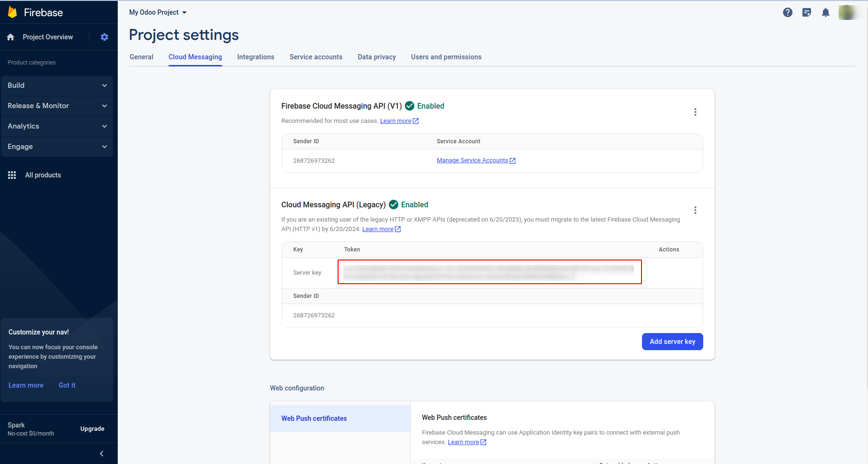Switch to the Service accounts tab

pos(316,57)
